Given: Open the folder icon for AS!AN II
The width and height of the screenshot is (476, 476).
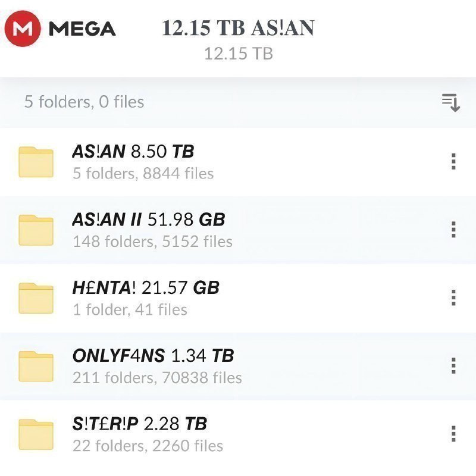Looking at the screenshot, I should click(36, 230).
